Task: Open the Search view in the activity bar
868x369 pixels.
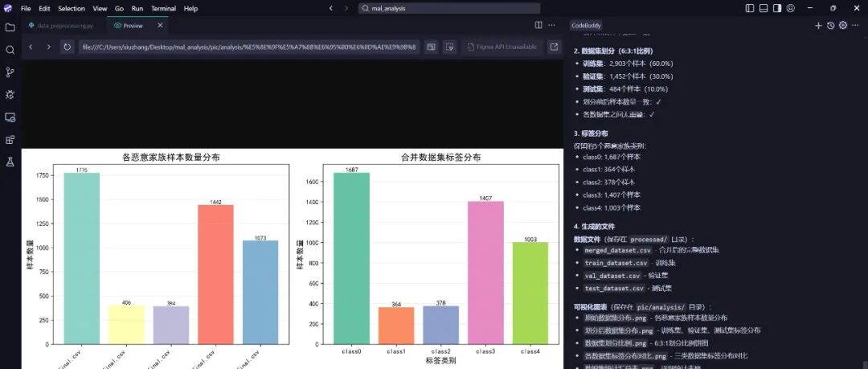Action: tap(10, 50)
